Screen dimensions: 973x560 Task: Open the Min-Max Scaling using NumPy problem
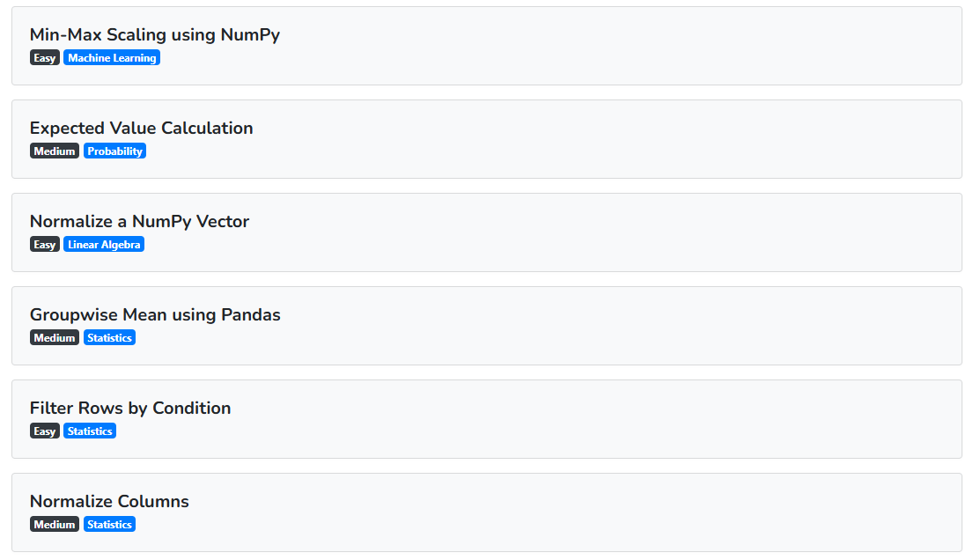click(155, 35)
